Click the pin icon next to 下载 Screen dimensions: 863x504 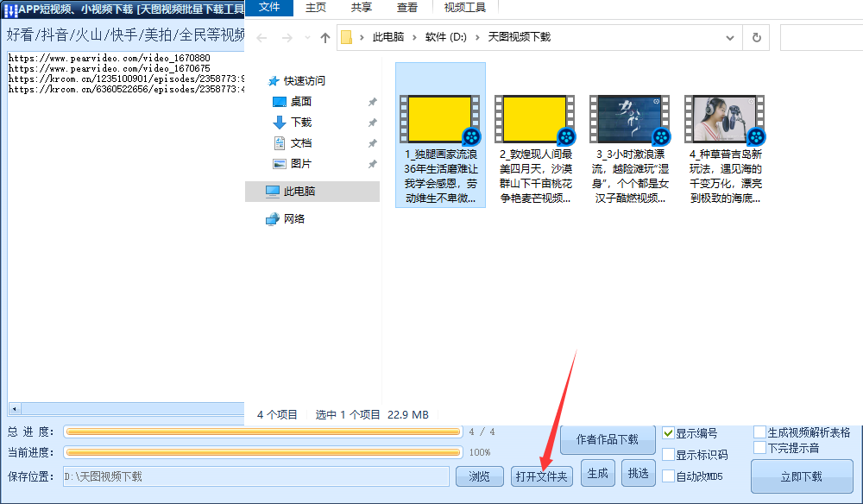(x=373, y=123)
